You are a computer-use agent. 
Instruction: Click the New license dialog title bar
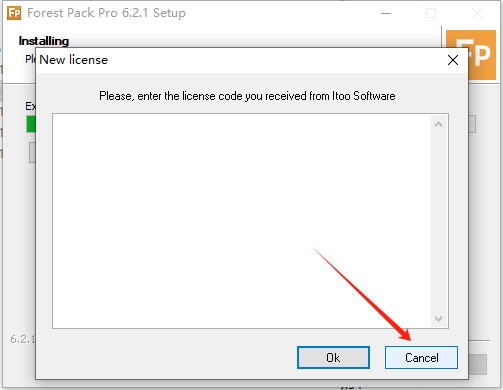click(233, 60)
